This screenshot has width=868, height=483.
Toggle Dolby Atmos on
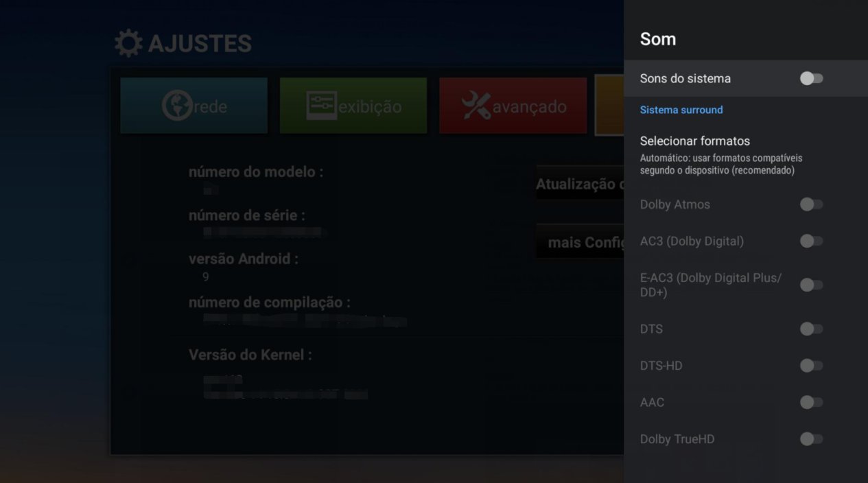pos(811,204)
